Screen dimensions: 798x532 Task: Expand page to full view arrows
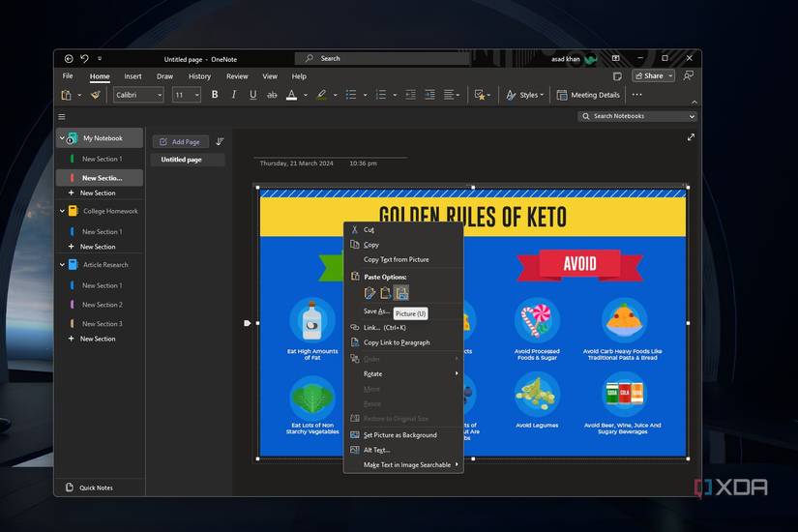click(x=691, y=137)
